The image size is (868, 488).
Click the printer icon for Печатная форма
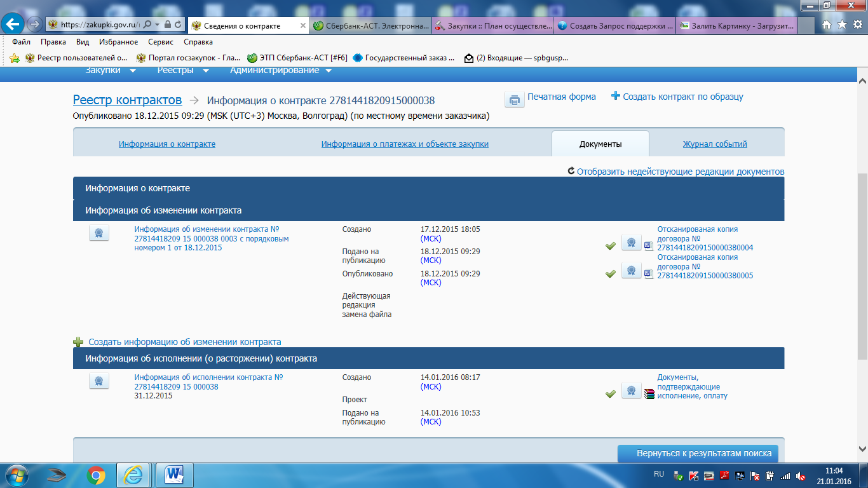(x=515, y=99)
